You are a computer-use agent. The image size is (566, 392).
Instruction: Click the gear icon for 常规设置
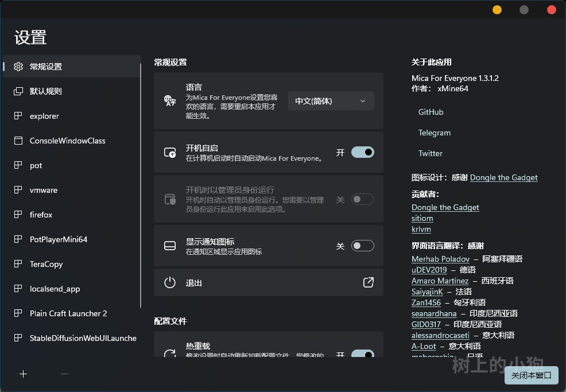pos(18,67)
